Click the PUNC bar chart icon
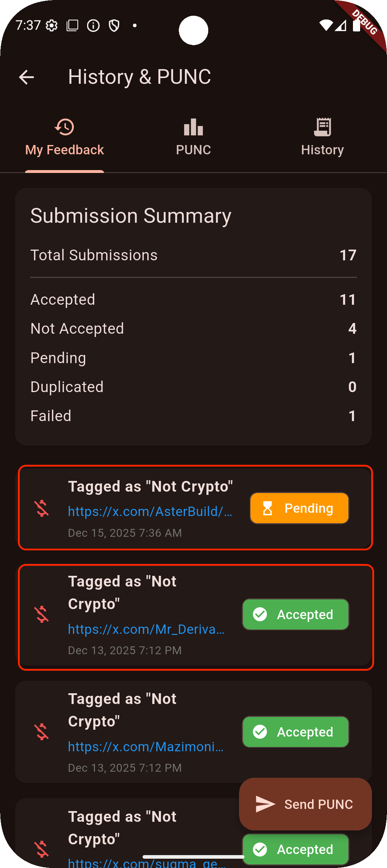This screenshot has width=387, height=868. pyautogui.click(x=193, y=127)
